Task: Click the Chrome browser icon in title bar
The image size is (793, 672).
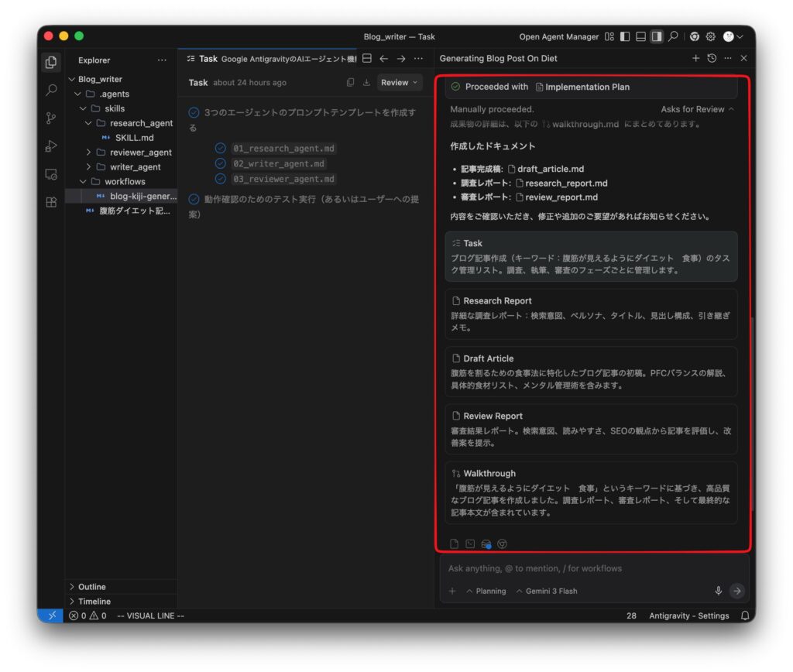Action: click(695, 36)
